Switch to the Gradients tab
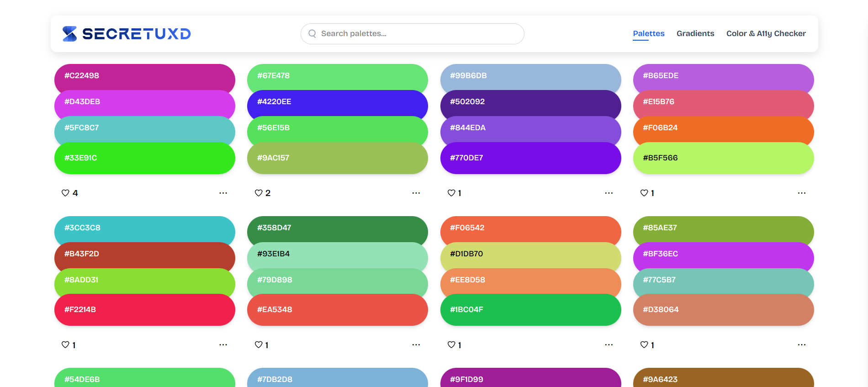The image size is (868, 387). [x=695, y=33]
